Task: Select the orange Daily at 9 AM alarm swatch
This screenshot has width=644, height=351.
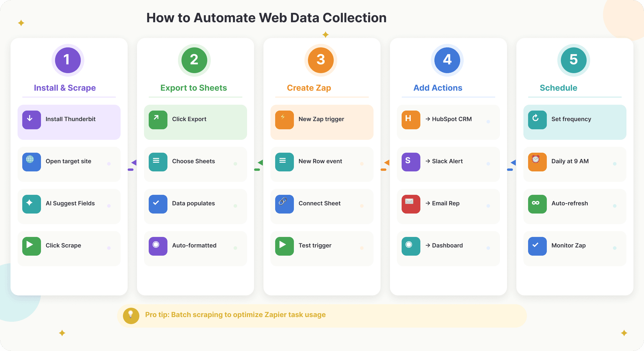Action: point(537,161)
